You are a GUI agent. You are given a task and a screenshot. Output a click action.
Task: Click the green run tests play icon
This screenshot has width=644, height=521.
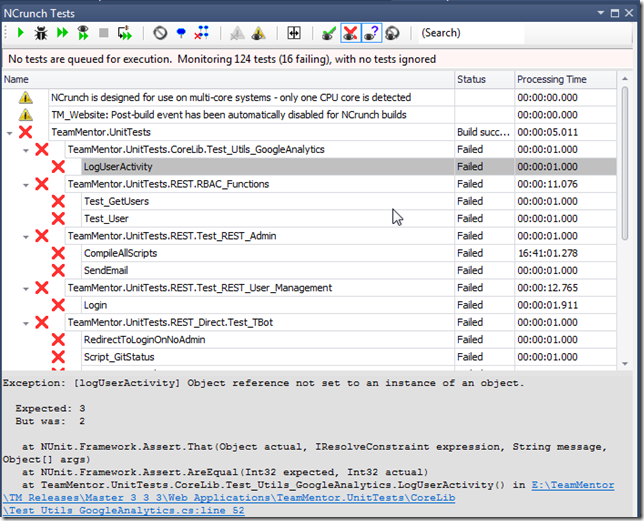tap(18, 33)
